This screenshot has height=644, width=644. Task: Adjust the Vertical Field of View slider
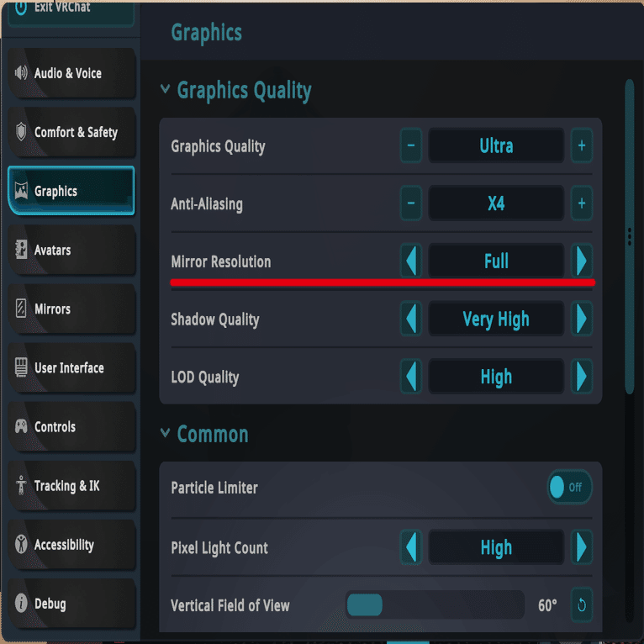365,604
